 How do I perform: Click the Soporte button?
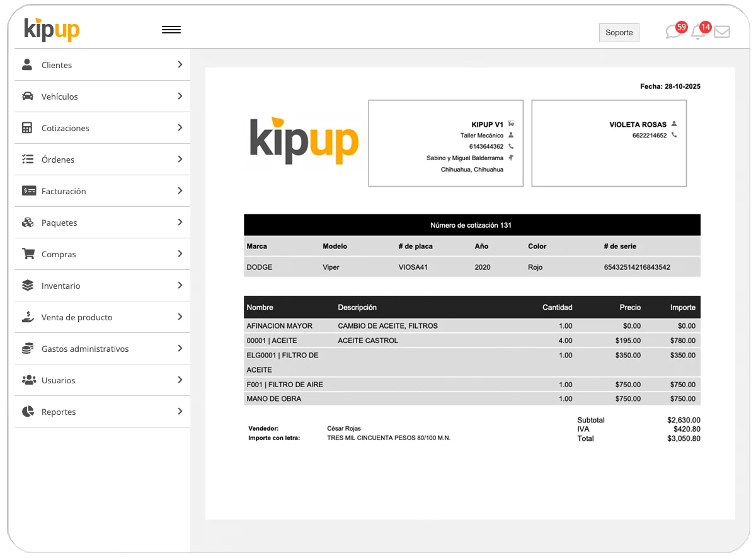pos(619,32)
